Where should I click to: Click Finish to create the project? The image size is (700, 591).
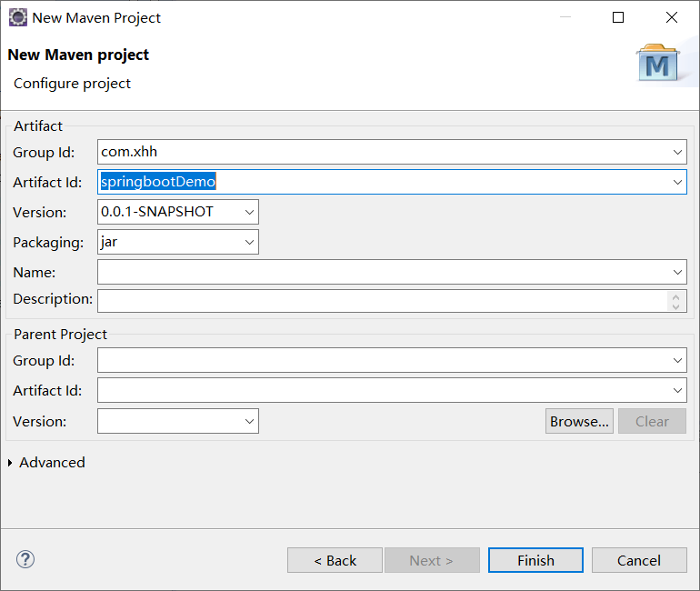535,560
